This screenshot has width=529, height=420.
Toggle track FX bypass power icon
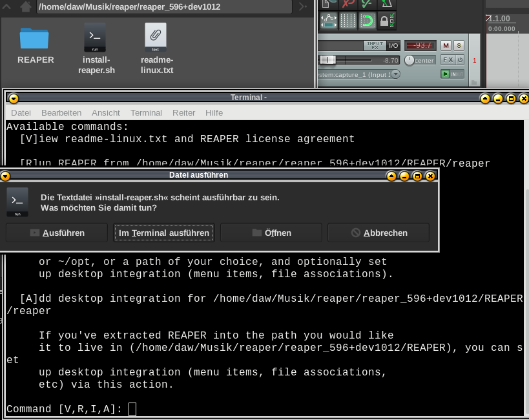(x=460, y=60)
